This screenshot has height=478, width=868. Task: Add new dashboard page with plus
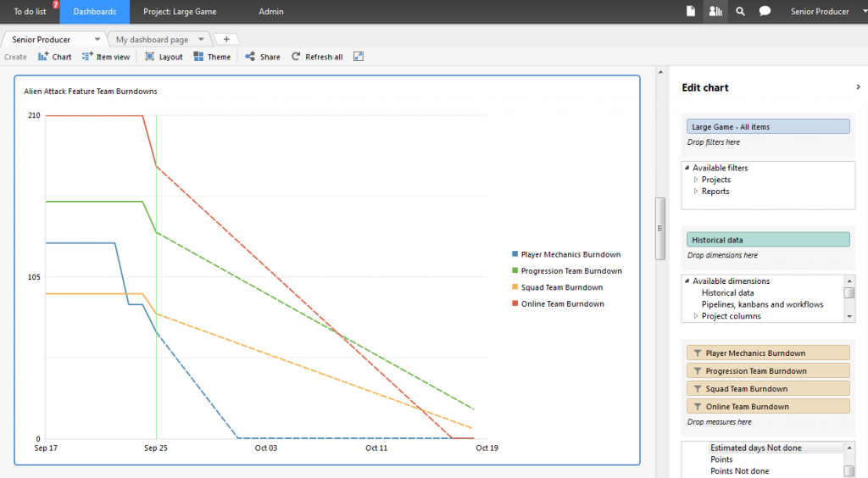point(226,39)
